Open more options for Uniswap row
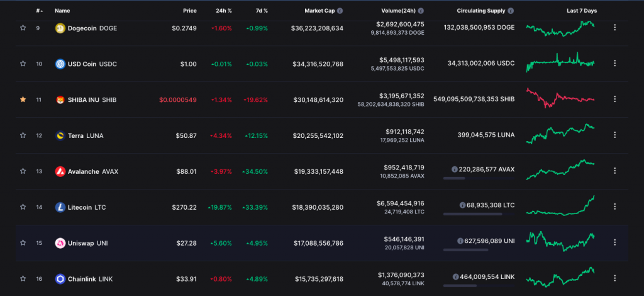The image size is (644, 296). (615, 242)
